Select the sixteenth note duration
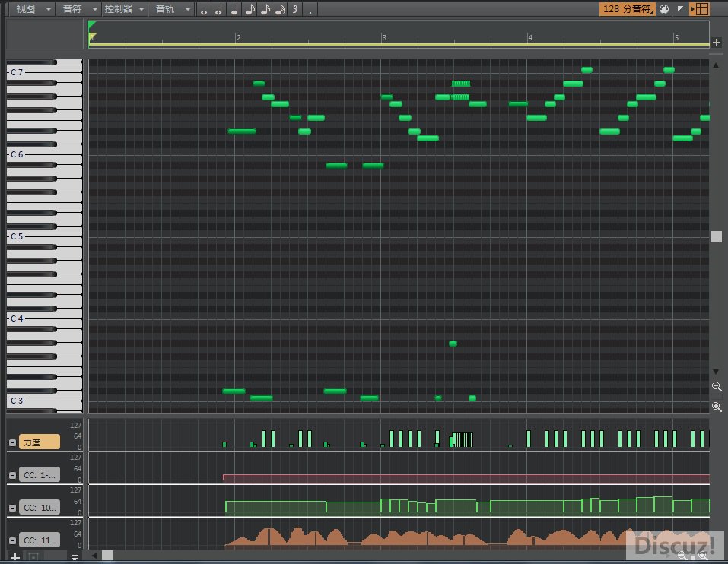Screen dimensions: 728x564 click(265, 10)
